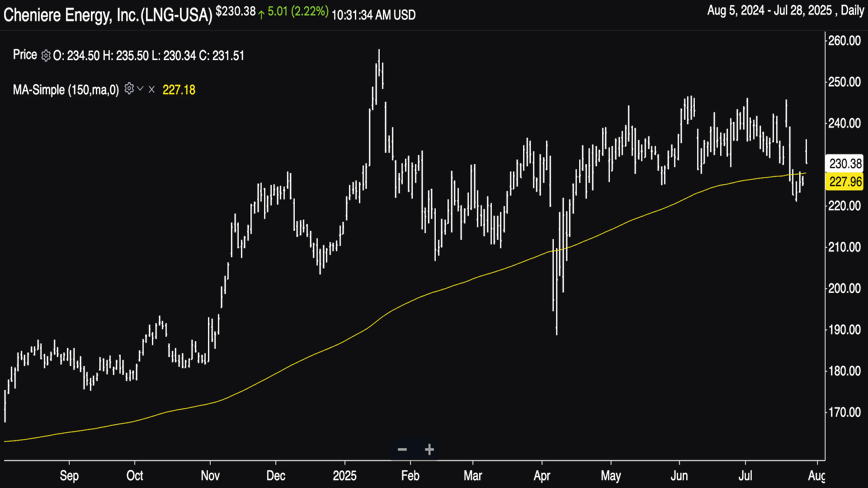Click the MA-Simple (150,ma,0) label

tap(66, 89)
